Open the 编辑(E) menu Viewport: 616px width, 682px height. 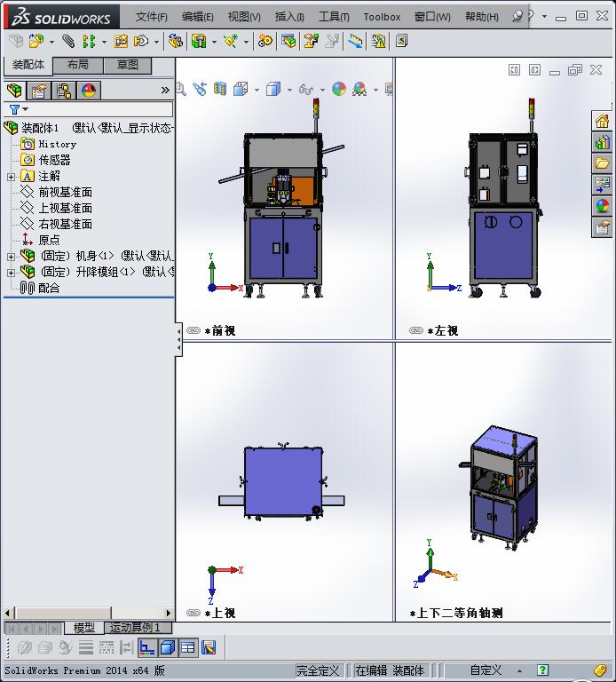coord(197,17)
